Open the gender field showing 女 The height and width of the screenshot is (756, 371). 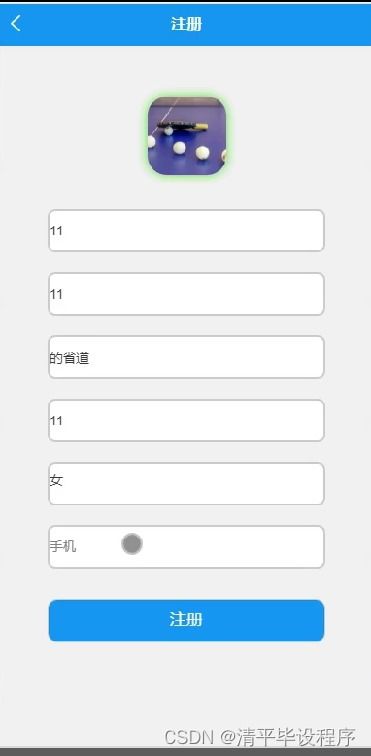[186, 484]
